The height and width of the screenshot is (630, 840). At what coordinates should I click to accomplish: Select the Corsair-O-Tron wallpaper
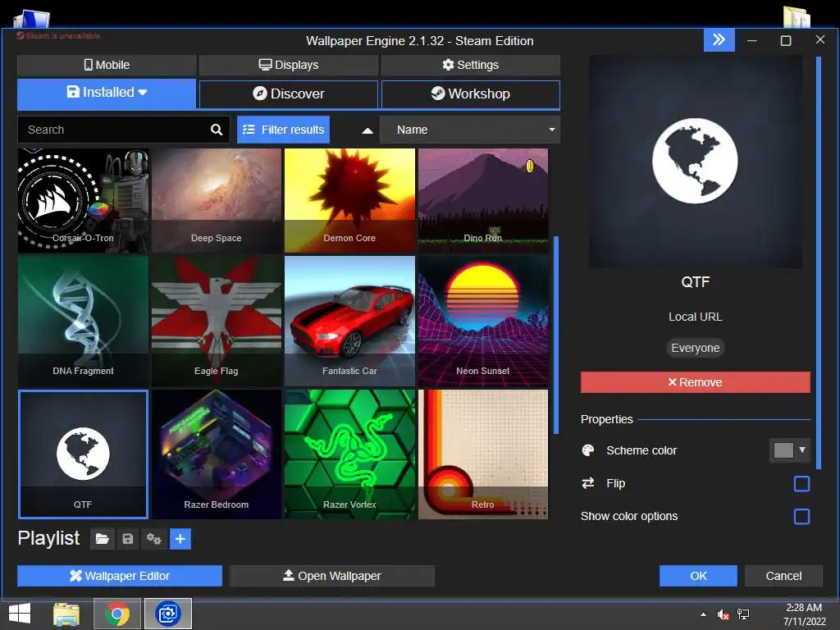tap(83, 200)
